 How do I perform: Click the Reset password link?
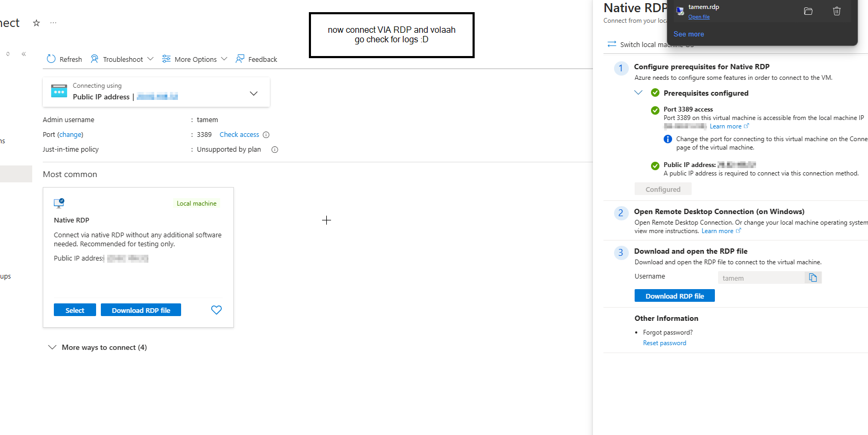pos(664,343)
